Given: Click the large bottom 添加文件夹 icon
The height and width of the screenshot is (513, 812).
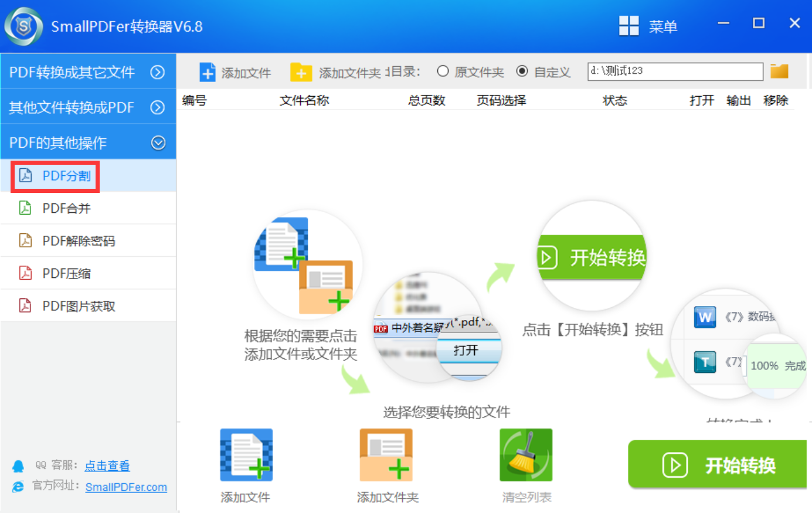Looking at the screenshot, I should [x=386, y=455].
